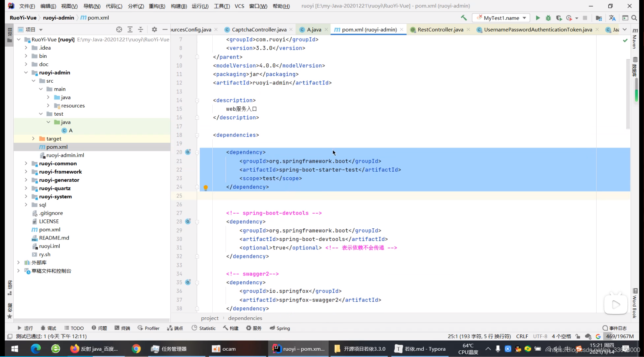The width and height of the screenshot is (644, 357).
Task: Switch to CaptchaController.java tab
Action: point(259,29)
